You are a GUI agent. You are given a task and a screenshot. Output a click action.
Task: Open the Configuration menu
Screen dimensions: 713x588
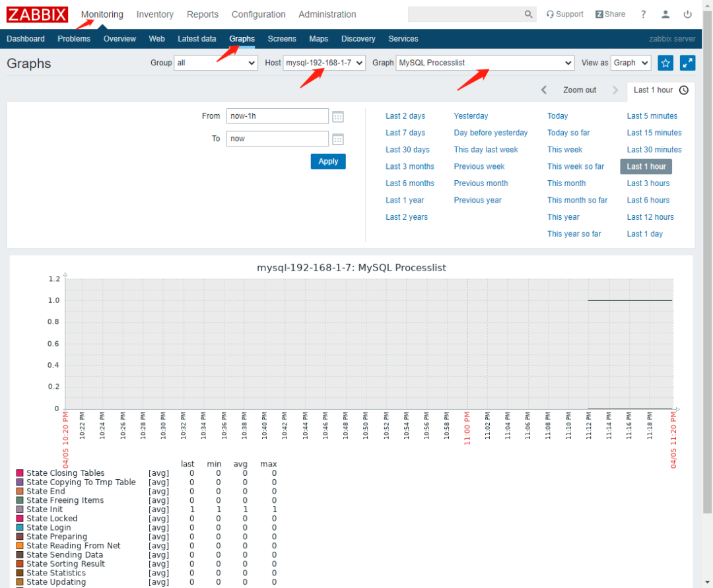click(x=258, y=15)
